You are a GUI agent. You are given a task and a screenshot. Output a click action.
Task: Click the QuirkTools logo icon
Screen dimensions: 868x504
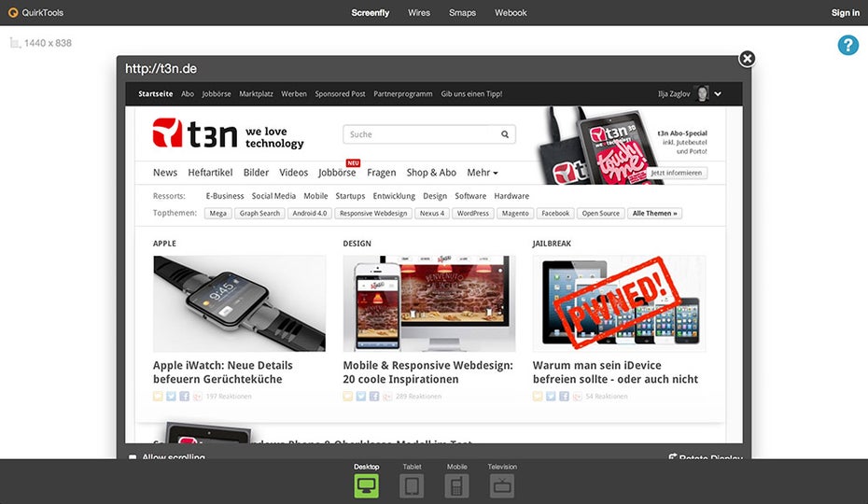click(x=13, y=12)
